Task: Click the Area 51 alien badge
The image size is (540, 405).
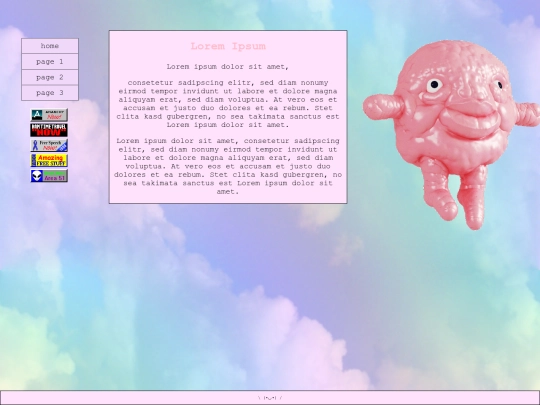Action: [x=49, y=176]
